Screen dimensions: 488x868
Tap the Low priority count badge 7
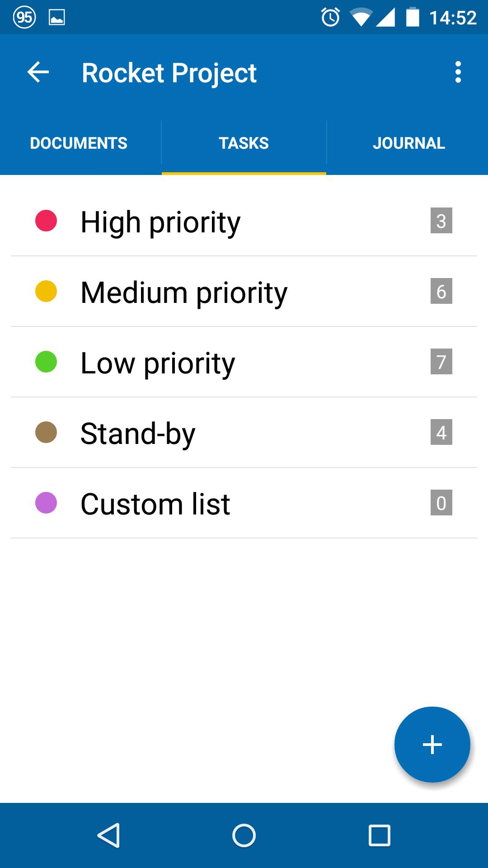(x=441, y=362)
